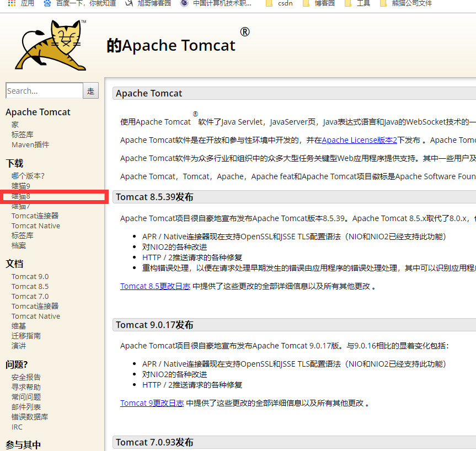Open the 博客园 bookmark folder
Image resolution: width=476 pixels, height=451 pixels.
pos(319,3)
